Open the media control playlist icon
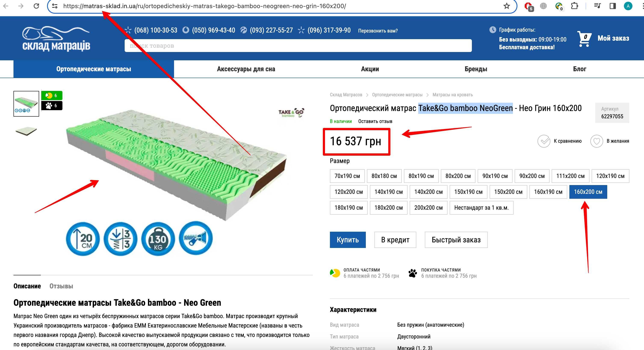 coord(597,6)
